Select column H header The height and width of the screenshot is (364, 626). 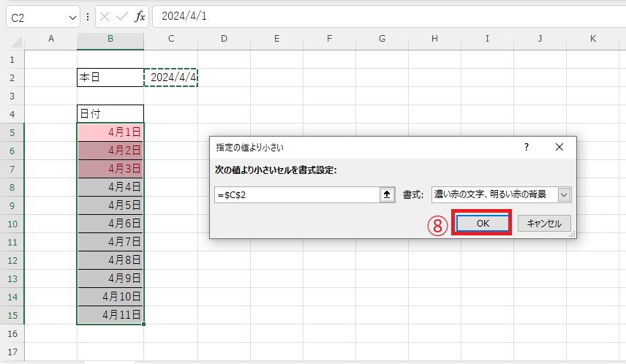click(x=435, y=39)
